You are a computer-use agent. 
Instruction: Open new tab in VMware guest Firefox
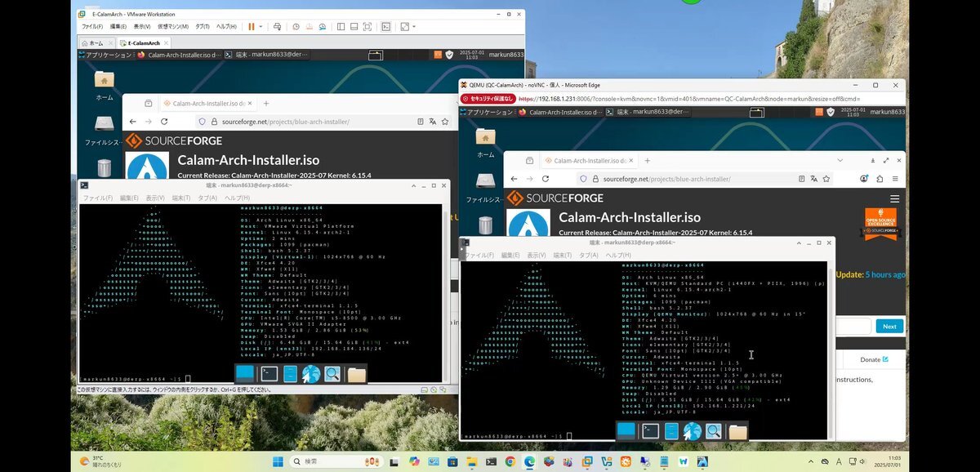(x=266, y=104)
